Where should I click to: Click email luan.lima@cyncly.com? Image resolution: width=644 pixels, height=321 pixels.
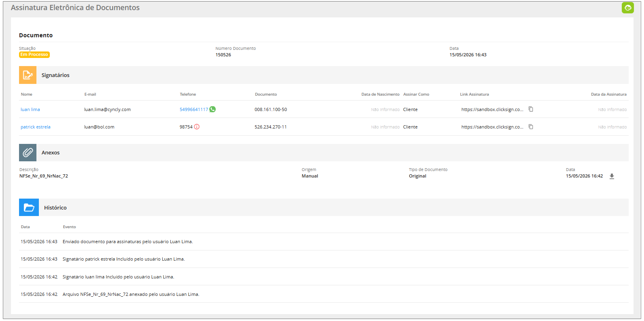tap(107, 109)
